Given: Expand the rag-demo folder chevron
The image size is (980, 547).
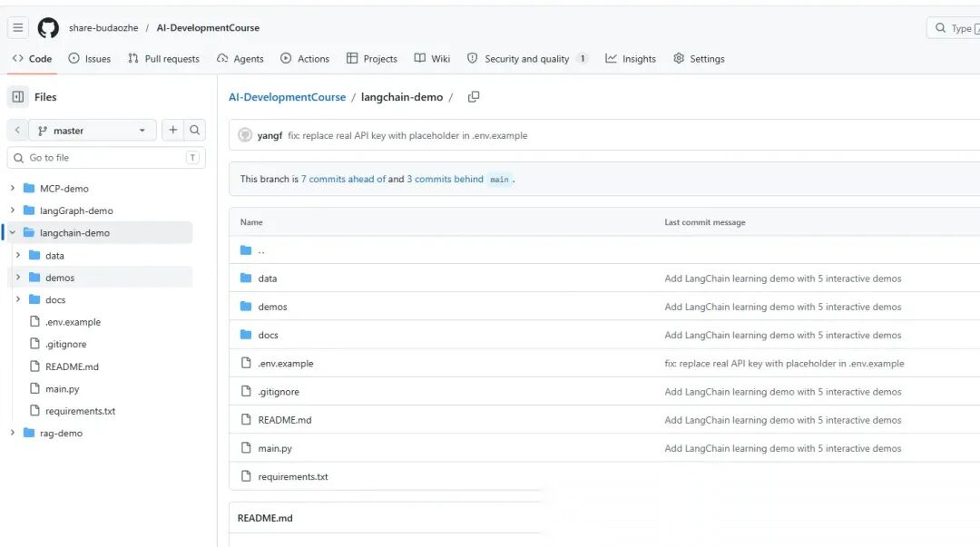Looking at the screenshot, I should click(12, 433).
